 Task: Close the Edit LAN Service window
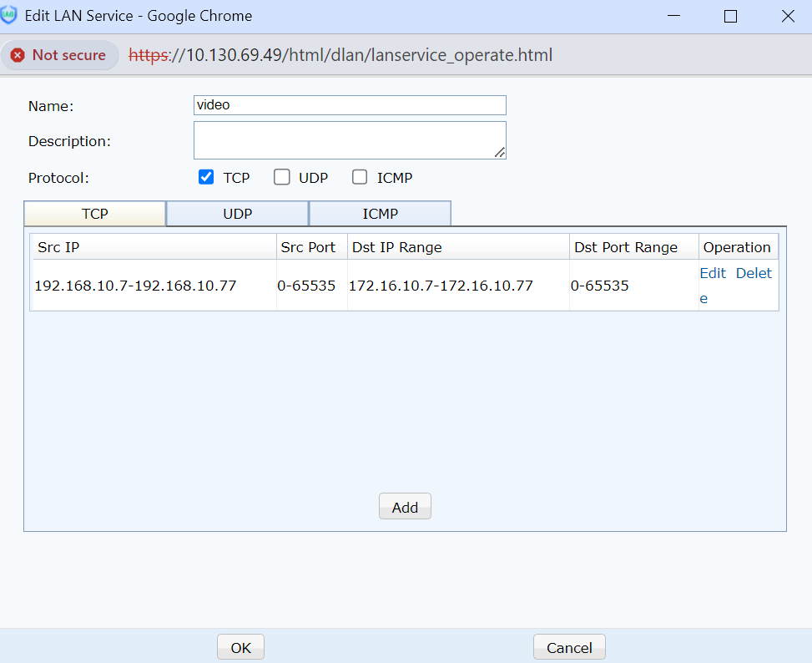click(787, 16)
